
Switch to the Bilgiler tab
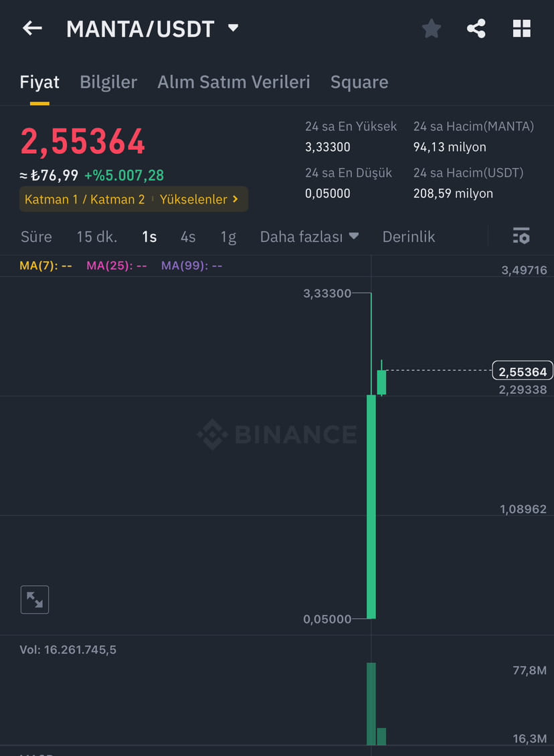click(x=108, y=82)
